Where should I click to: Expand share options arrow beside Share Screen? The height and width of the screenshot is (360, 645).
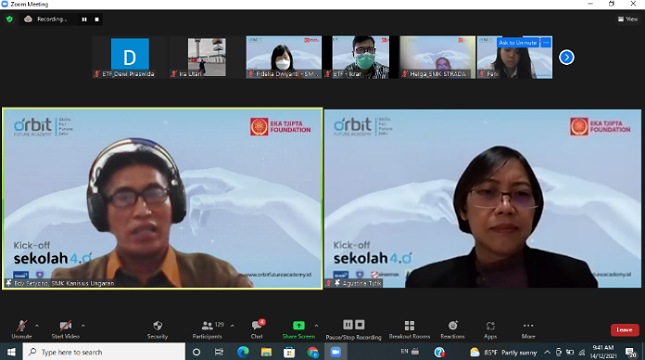tap(316, 326)
